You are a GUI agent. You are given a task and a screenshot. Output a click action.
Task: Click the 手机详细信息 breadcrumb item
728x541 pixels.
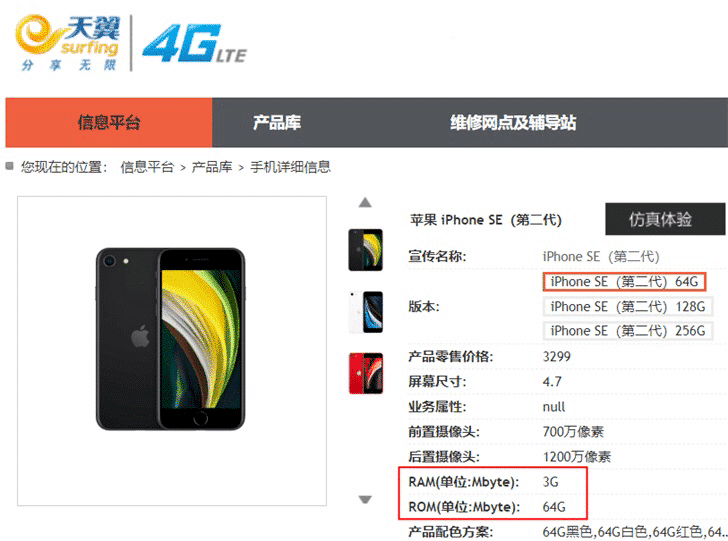(x=290, y=167)
